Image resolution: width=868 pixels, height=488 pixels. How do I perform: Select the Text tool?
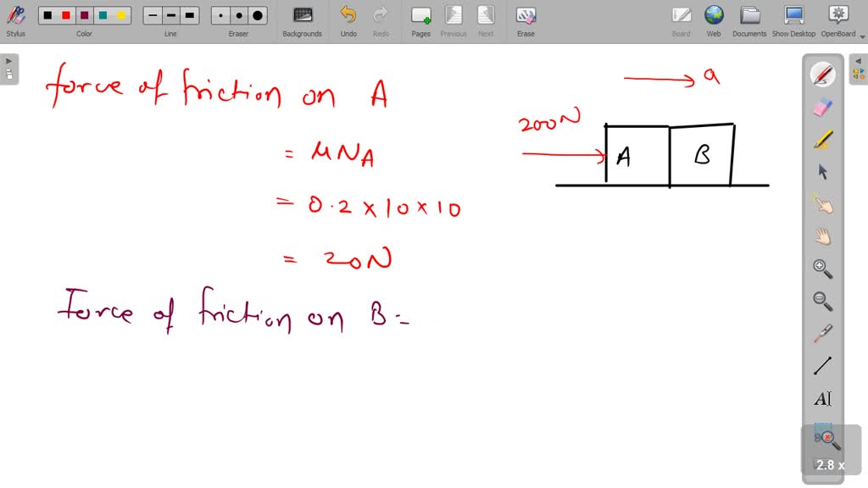pos(822,398)
